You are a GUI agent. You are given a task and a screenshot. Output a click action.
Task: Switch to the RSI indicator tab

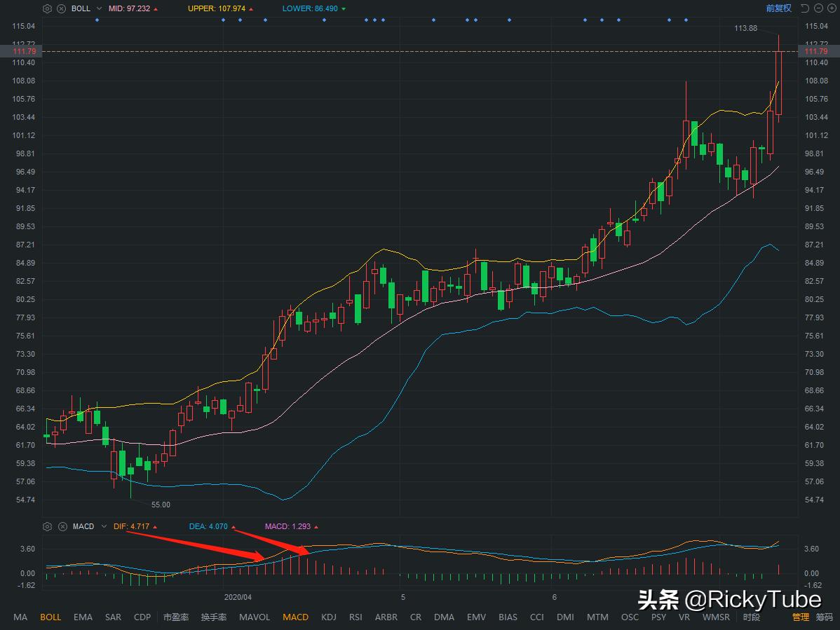tap(355, 617)
